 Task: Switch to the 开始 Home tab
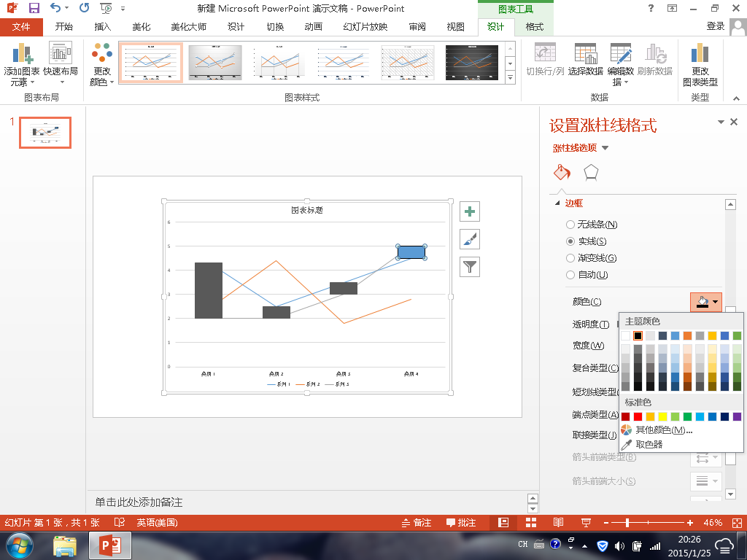tap(64, 27)
